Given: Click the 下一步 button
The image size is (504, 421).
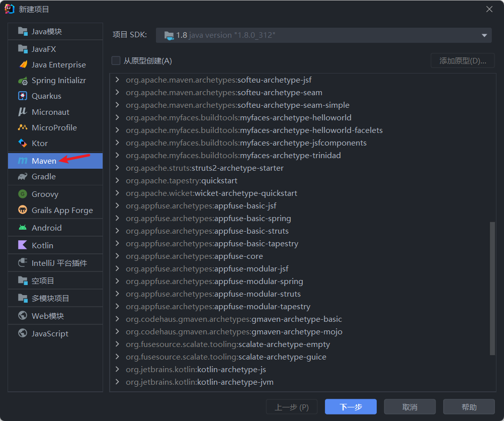Looking at the screenshot, I should pos(351,407).
